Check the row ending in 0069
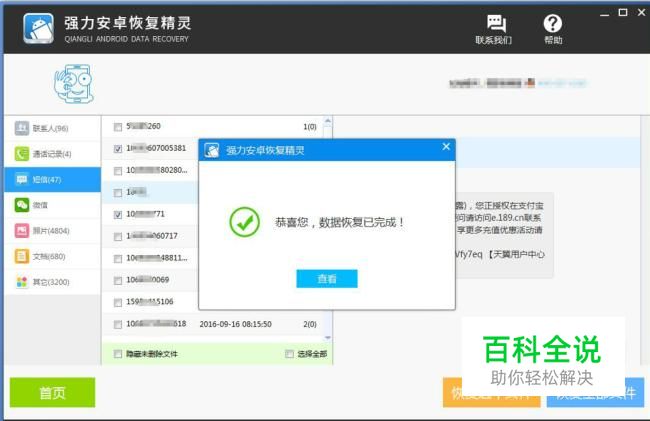Viewport: 650px width, 421px height. click(x=118, y=281)
